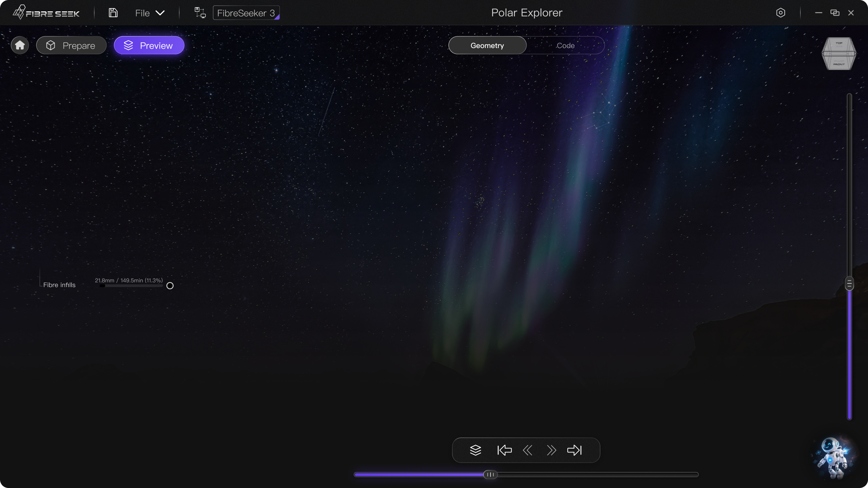The width and height of the screenshot is (868, 488).
Task: Click the horizontal progress slider handle
Action: pyautogui.click(x=490, y=474)
